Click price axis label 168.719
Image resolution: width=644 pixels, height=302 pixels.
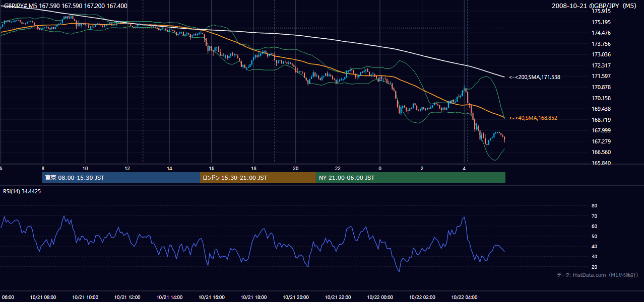coord(601,120)
